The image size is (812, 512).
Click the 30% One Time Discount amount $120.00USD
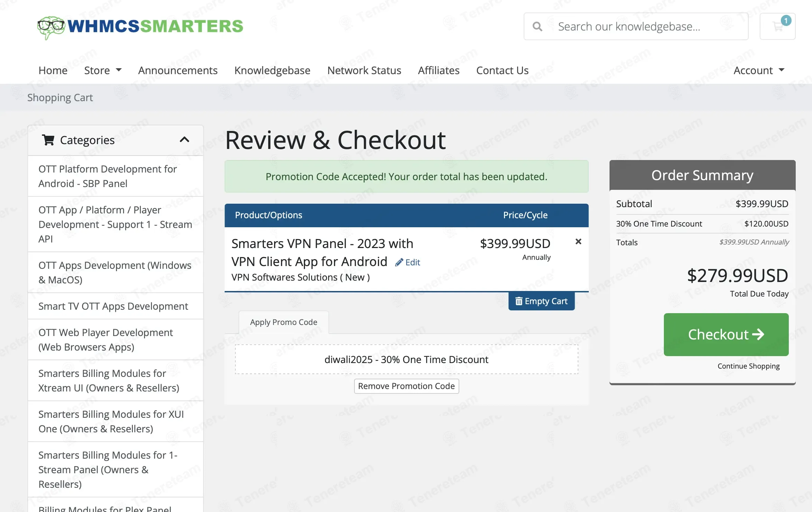pyautogui.click(x=766, y=224)
